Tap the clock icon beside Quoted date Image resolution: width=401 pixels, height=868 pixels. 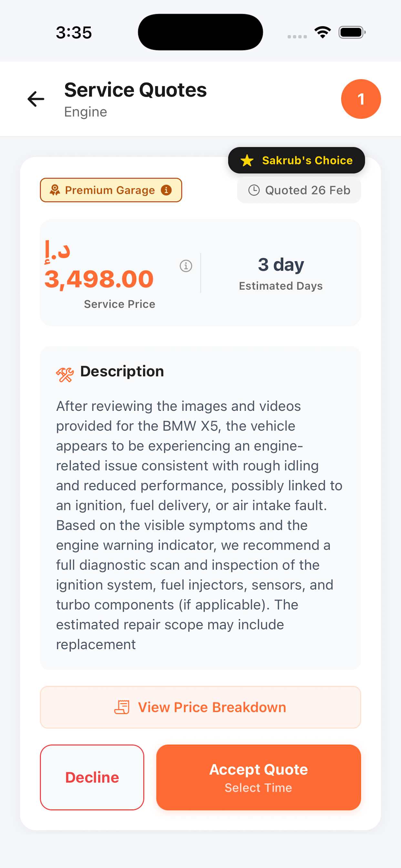tap(254, 191)
